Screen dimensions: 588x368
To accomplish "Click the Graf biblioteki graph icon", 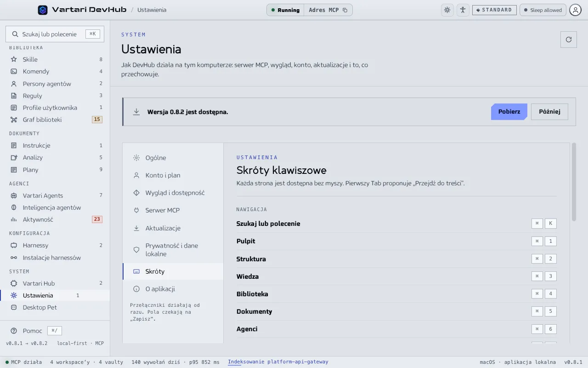I will pos(14,120).
